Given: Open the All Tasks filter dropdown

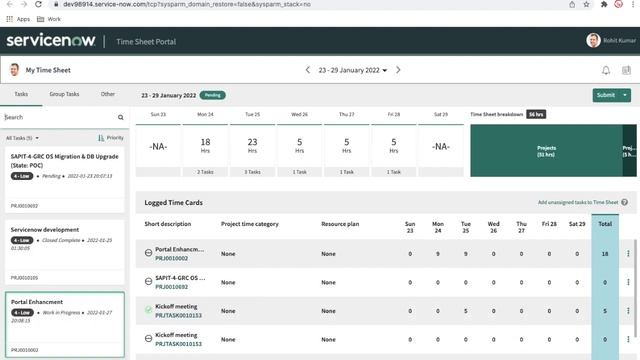Looking at the screenshot, I should click(x=22, y=138).
